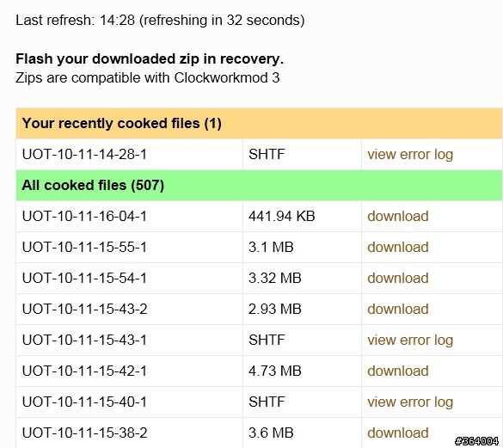This screenshot has width=503, height=448.
Task: Download the 3.6 MB UOT-10-11-15-38-2 file
Action: [x=398, y=433]
